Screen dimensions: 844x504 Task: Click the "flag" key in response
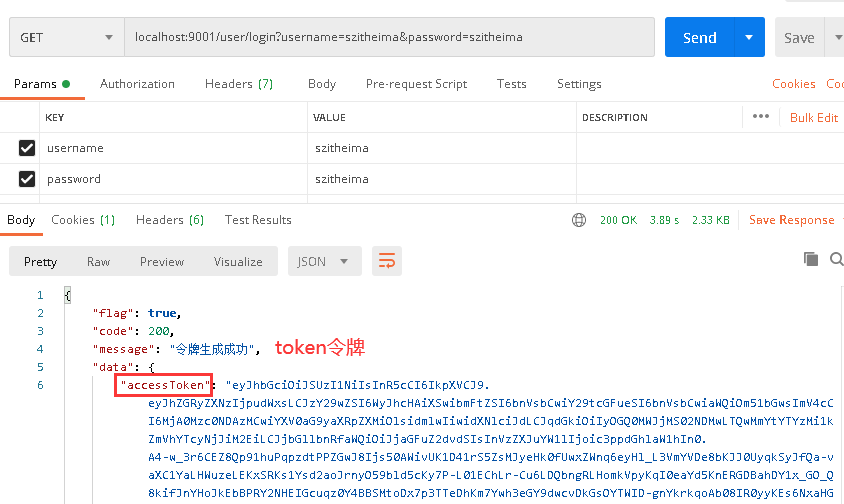coord(113,313)
